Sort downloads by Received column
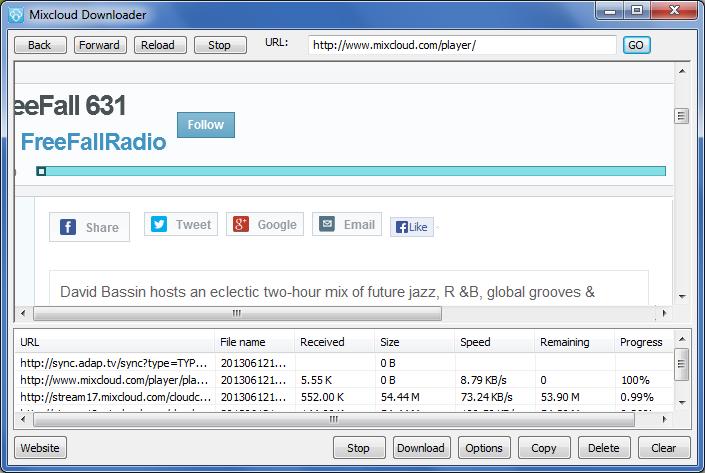The width and height of the screenshot is (705, 473). tap(335, 342)
